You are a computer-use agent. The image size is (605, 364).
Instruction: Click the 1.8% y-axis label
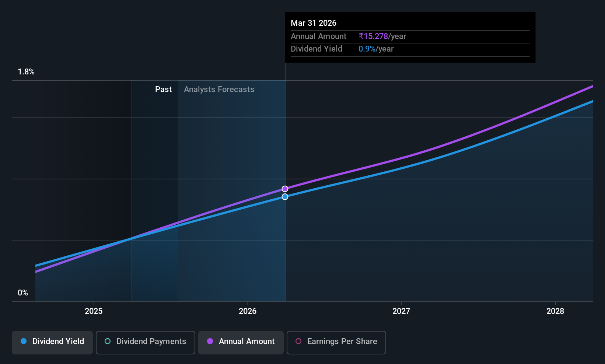26,72
